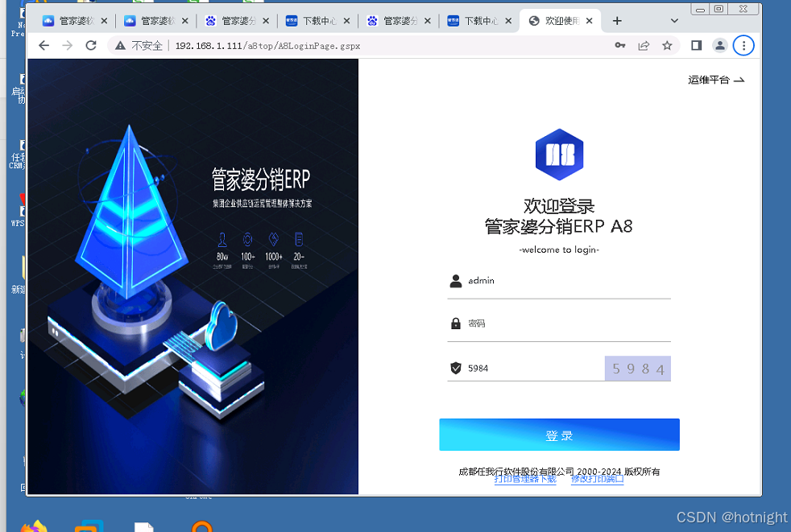Click the reading mode icon near profile avatar
The width and height of the screenshot is (791, 532).
tap(696, 46)
